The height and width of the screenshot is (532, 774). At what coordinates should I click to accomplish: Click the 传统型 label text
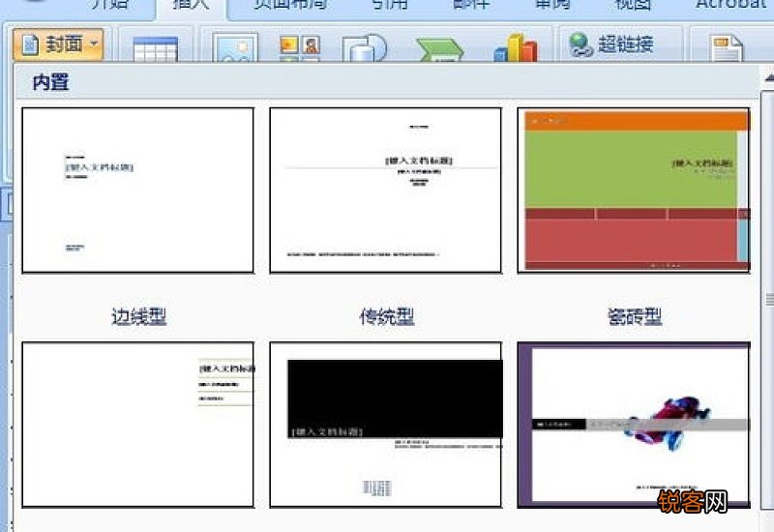tap(387, 317)
